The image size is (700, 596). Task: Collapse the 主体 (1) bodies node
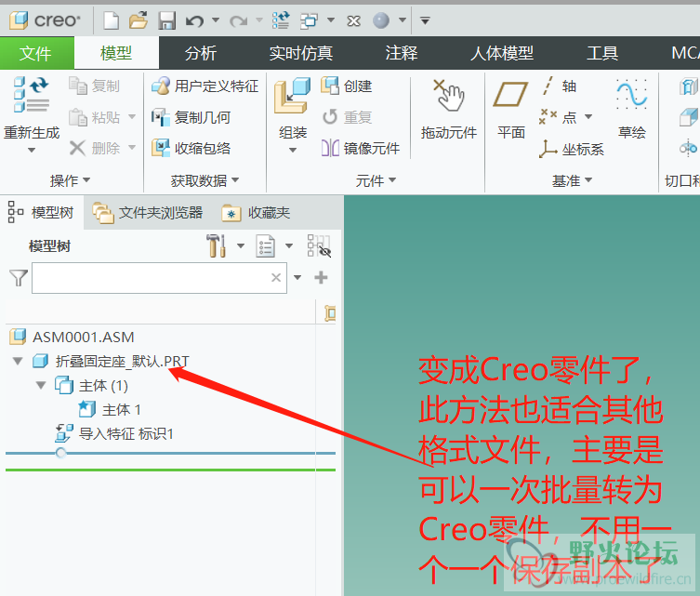[x=41, y=385]
